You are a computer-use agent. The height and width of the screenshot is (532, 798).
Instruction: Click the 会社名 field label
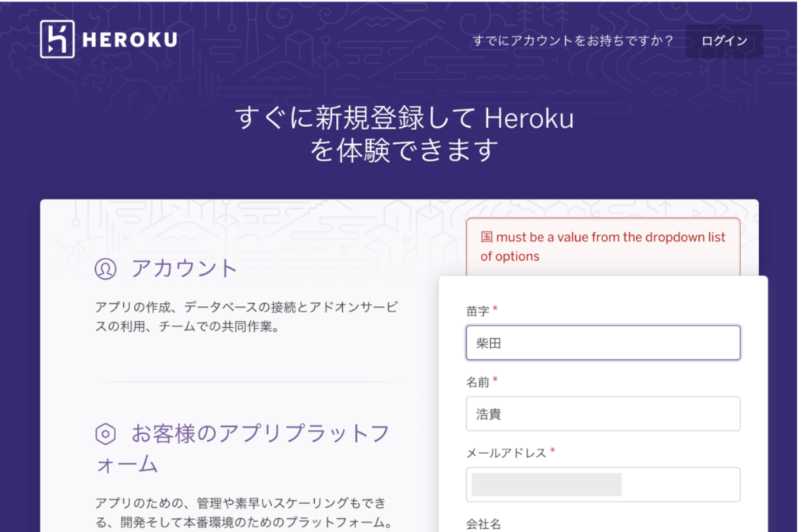pyautogui.click(x=483, y=523)
